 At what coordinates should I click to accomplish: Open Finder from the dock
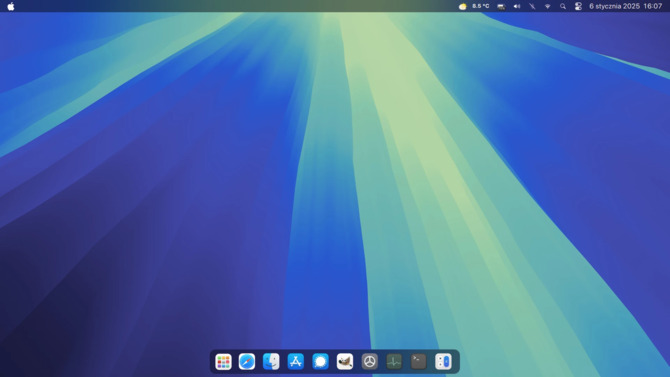click(x=271, y=362)
